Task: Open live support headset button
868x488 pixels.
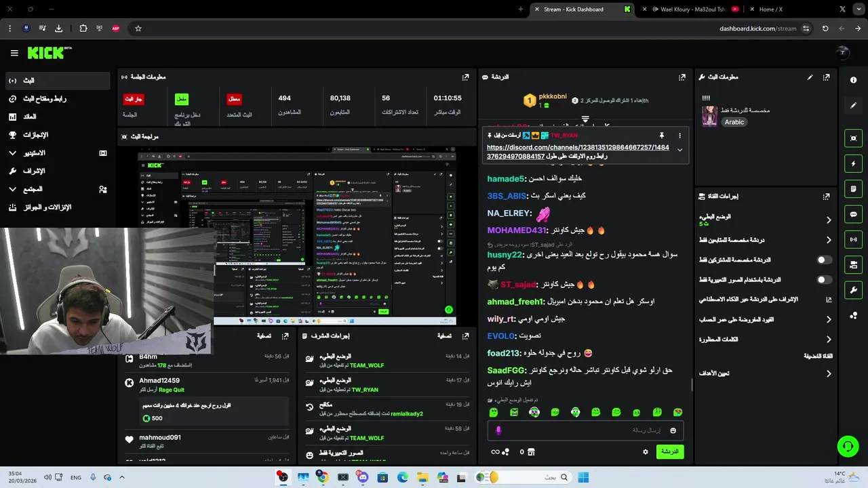Action: click(x=848, y=446)
